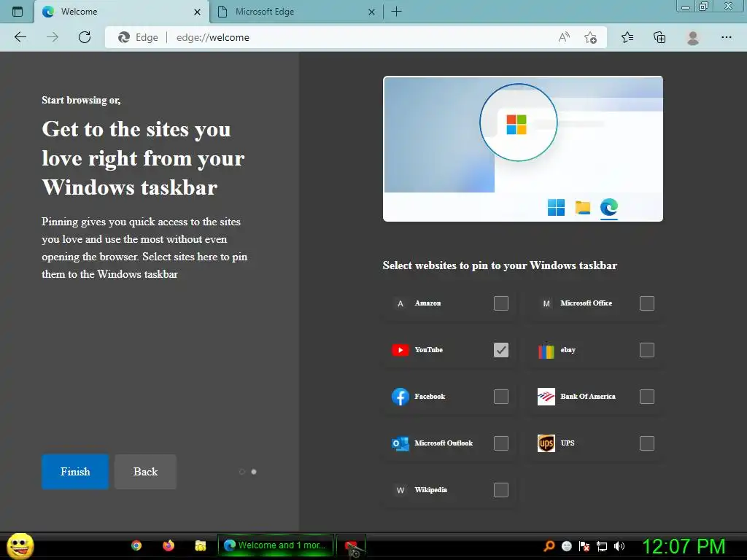
Task: Open Settings and more ellipsis menu
Action: pos(726,37)
